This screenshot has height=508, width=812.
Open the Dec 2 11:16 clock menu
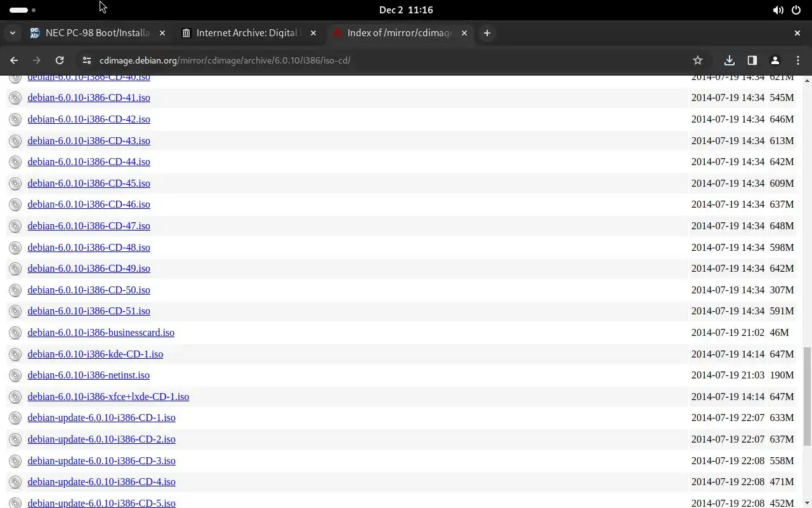click(406, 10)
